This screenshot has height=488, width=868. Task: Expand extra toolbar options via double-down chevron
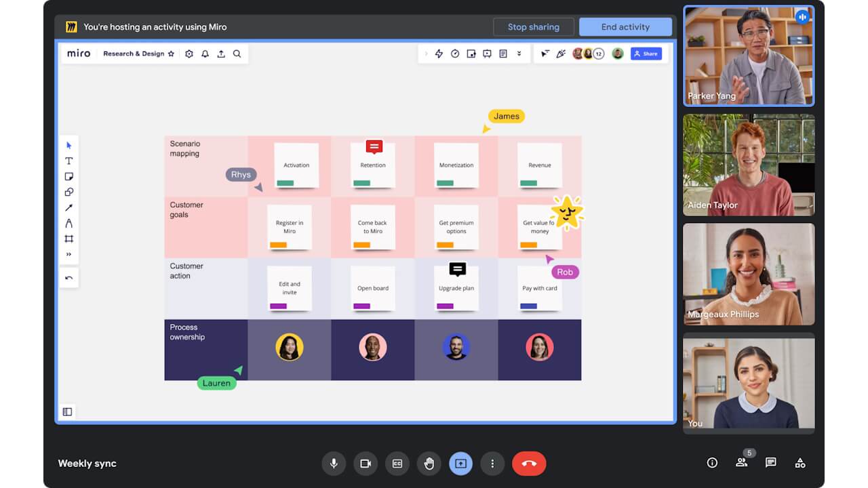coord(519,54)
